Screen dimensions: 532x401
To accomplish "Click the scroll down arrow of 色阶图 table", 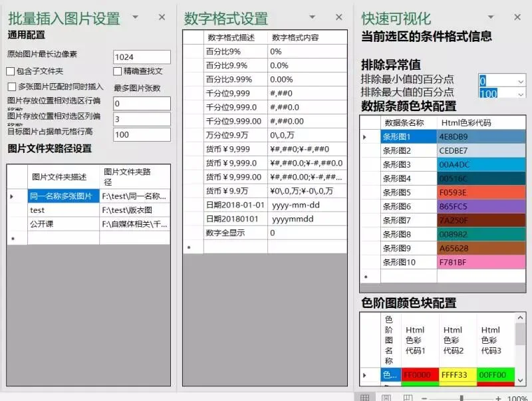I will click(520, 380).
